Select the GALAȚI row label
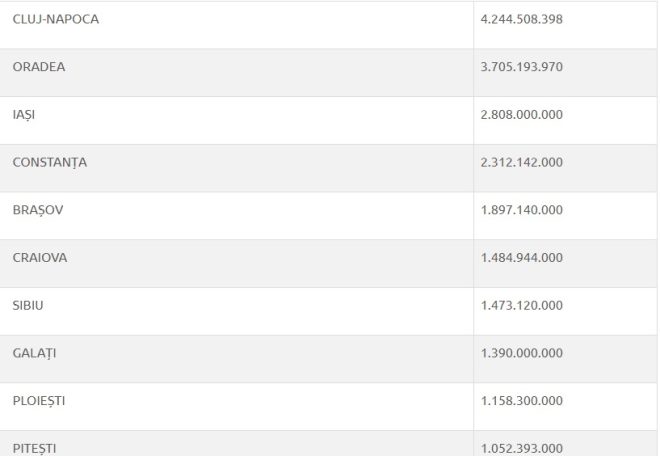This screenshot has height=456, width=660. (x=34, y=353)
